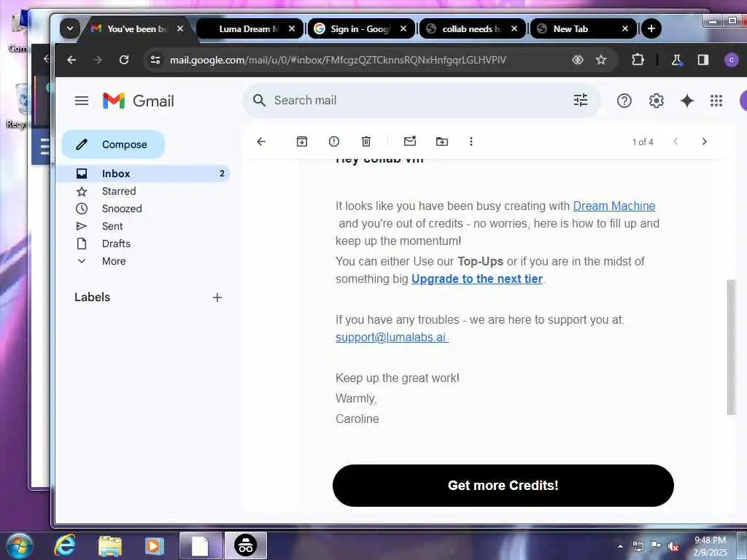Delete this email with trash icon
The height and width of the screenshot is (560, 747).
(x=366, y=141)
